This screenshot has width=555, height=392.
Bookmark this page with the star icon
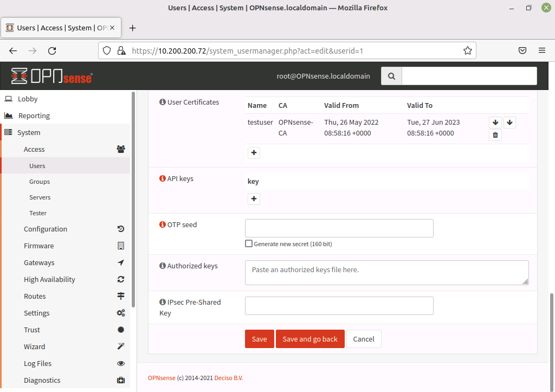467,50
